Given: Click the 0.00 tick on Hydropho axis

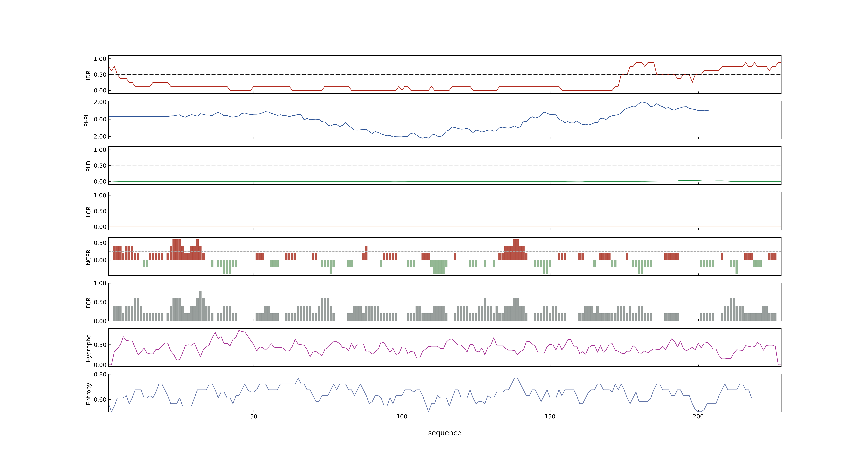Looking at the screenshot, I should pyautogui.click(x=100, y=365).
